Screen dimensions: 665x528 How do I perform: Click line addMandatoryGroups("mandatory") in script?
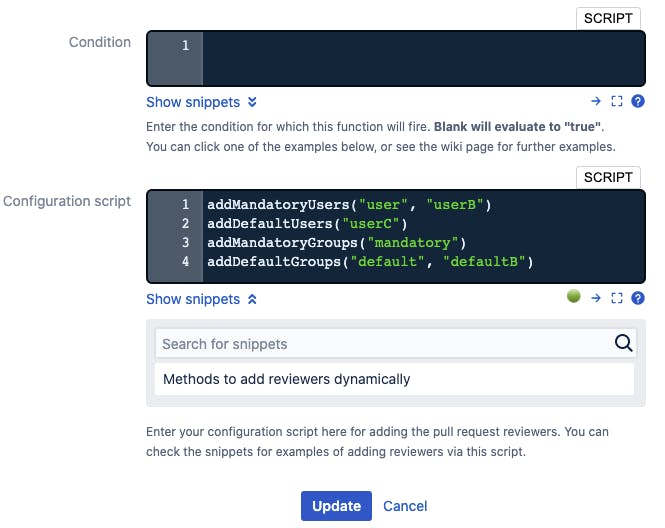click(x=336, y=243)
